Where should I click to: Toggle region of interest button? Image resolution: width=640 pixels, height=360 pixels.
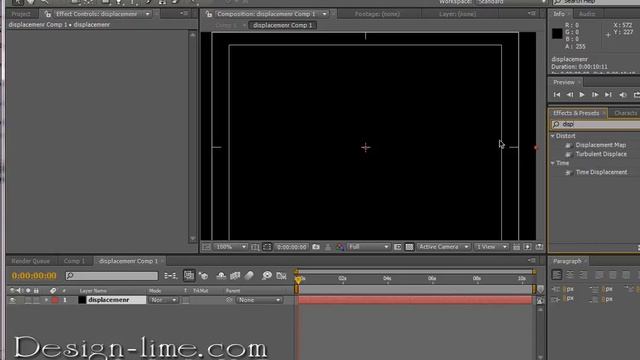[x=398, y=247]
